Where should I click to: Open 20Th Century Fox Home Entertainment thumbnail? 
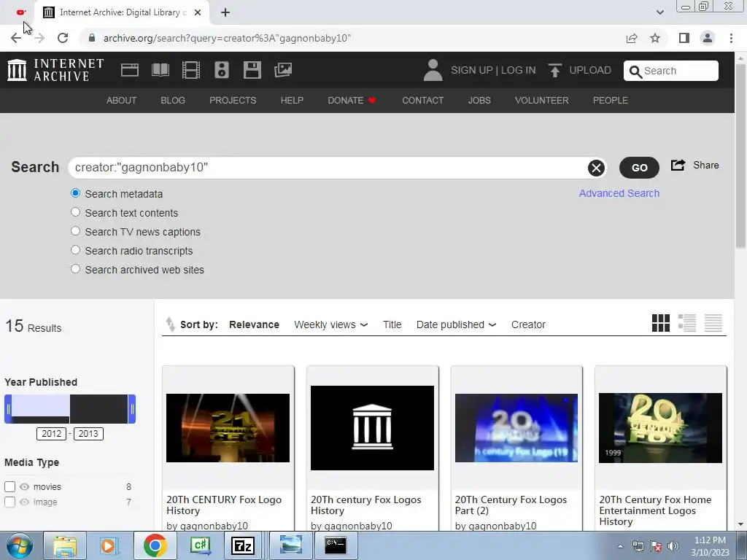(x=660, y=427)
